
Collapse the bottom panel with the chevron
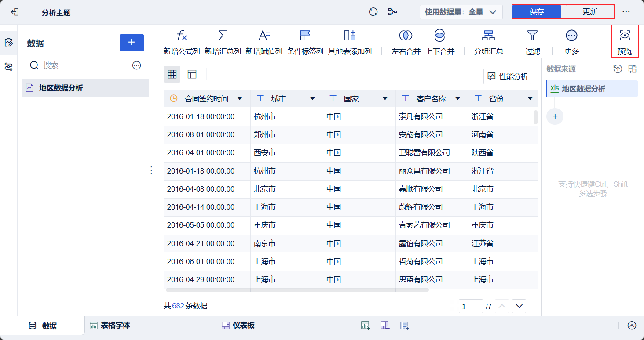pyautogui.click(x=632, y=326)
